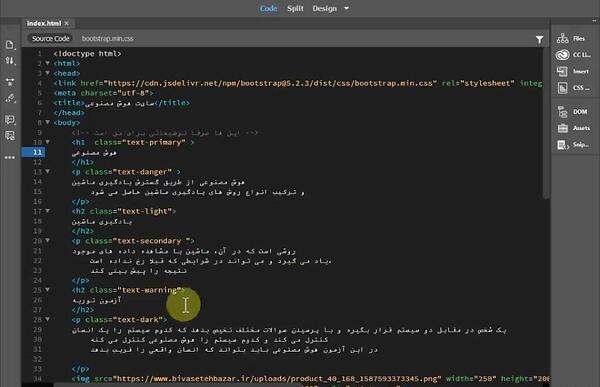Collapse the body tag on line 8
The width and height of the screenshot is (600, 387).
[x=47, y=122]
